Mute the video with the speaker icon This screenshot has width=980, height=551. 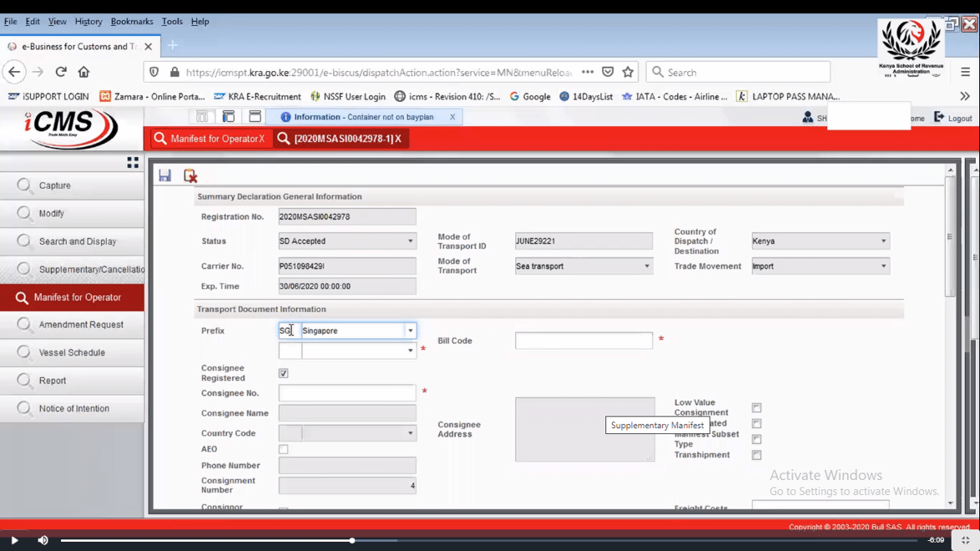click(x=43, y=540)
